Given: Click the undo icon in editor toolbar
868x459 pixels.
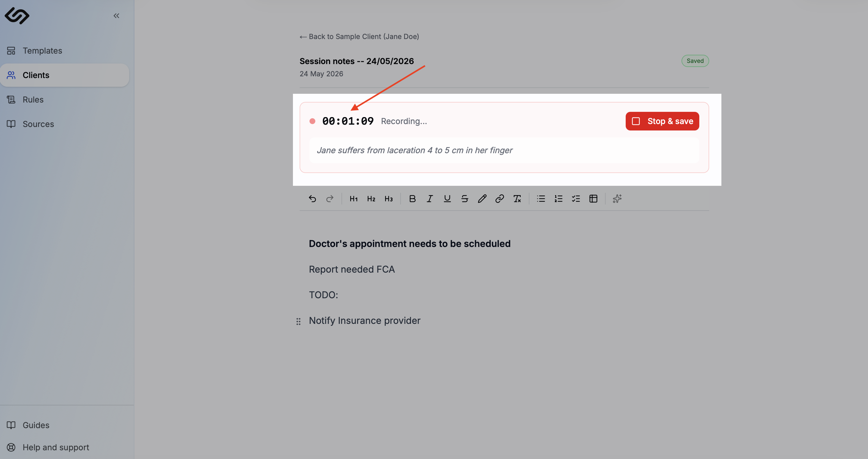Looking at the screenshot, I should (x=312, y=199).
